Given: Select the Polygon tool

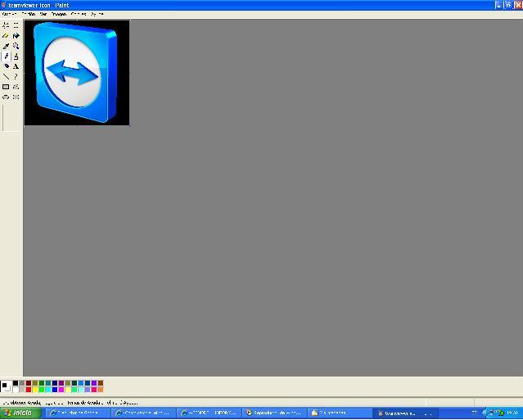Looking at the screenshot, I should [16, 87].
